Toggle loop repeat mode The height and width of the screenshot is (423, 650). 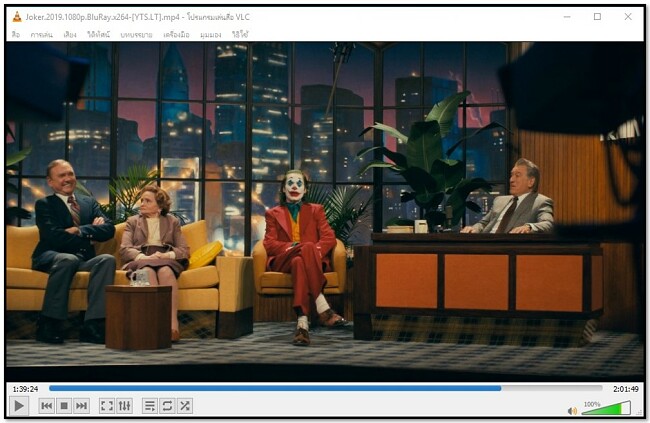[x=167, y=406]
